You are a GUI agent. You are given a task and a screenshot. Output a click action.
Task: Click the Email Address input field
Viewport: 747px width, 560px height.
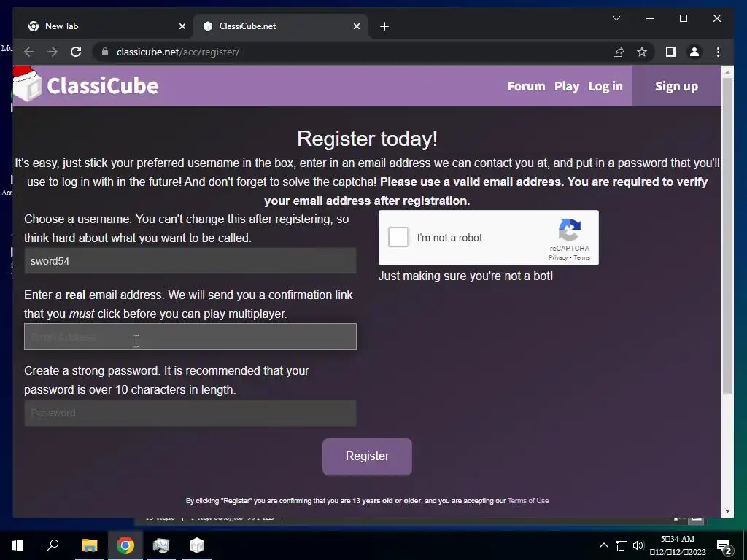190,337
